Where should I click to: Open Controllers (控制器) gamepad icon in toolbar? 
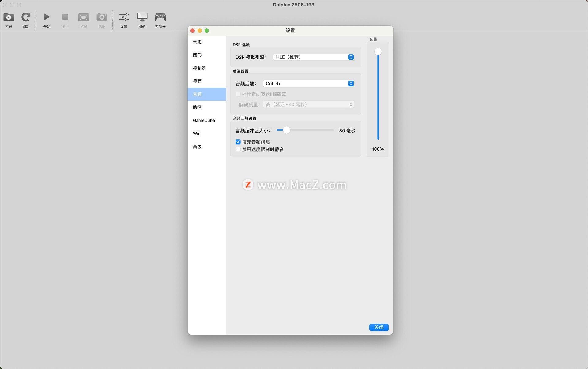click(x=160, y=17)
